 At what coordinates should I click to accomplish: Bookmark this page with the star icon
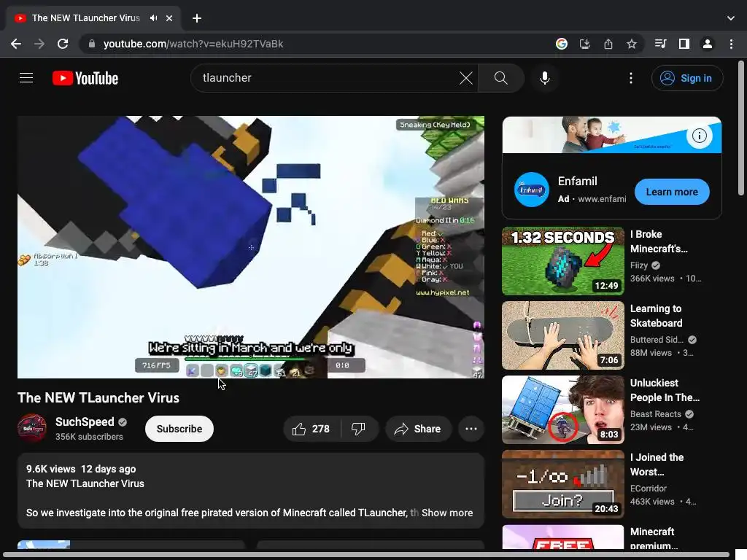(x=632, y=44)
